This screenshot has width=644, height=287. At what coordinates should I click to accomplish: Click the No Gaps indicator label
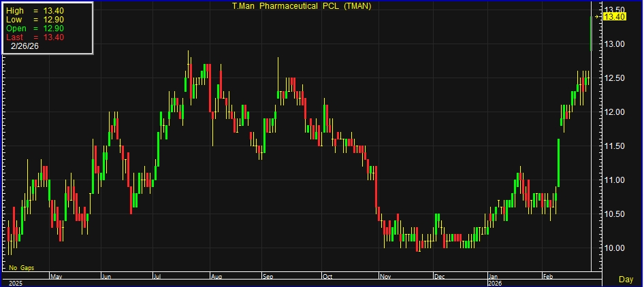click(x=22, y=269)
